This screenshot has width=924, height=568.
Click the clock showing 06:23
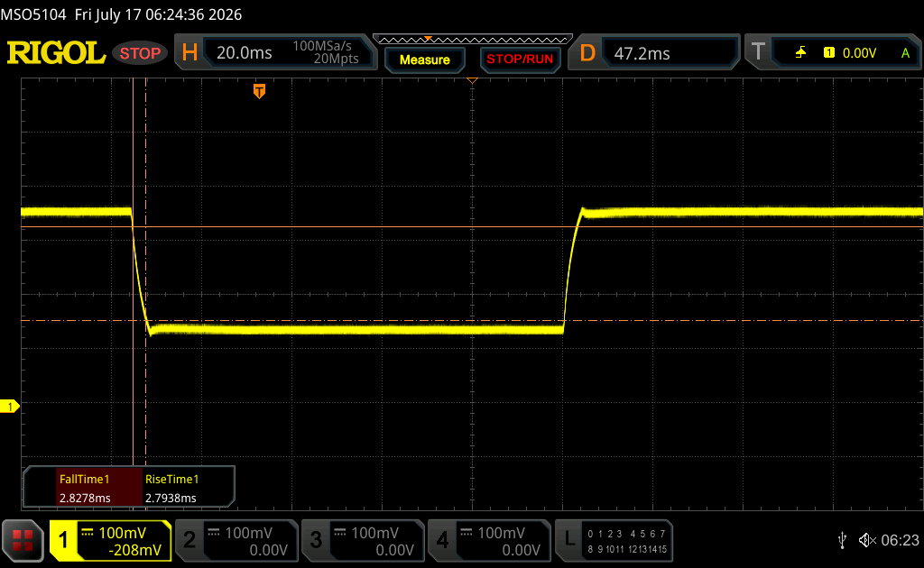(x=900, y=540)
